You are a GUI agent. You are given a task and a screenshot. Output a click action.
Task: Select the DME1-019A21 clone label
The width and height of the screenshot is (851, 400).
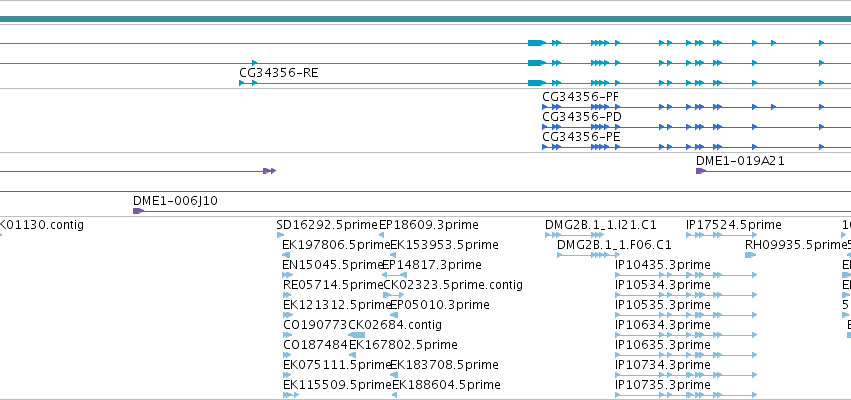tap(740, 161)
